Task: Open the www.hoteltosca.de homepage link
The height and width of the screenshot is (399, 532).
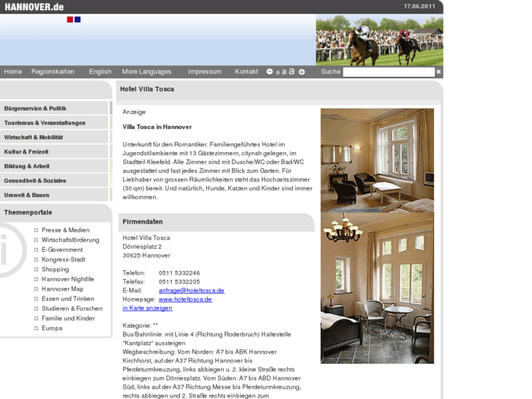Action: click(x=185, y=299)
